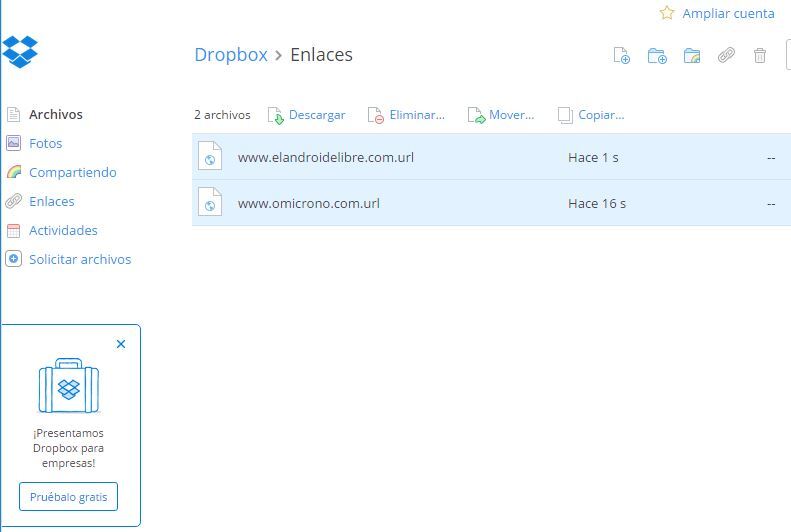Open the Compartiendo section
The height and width of the screenshot is (532, 791).
pos(73,172)
